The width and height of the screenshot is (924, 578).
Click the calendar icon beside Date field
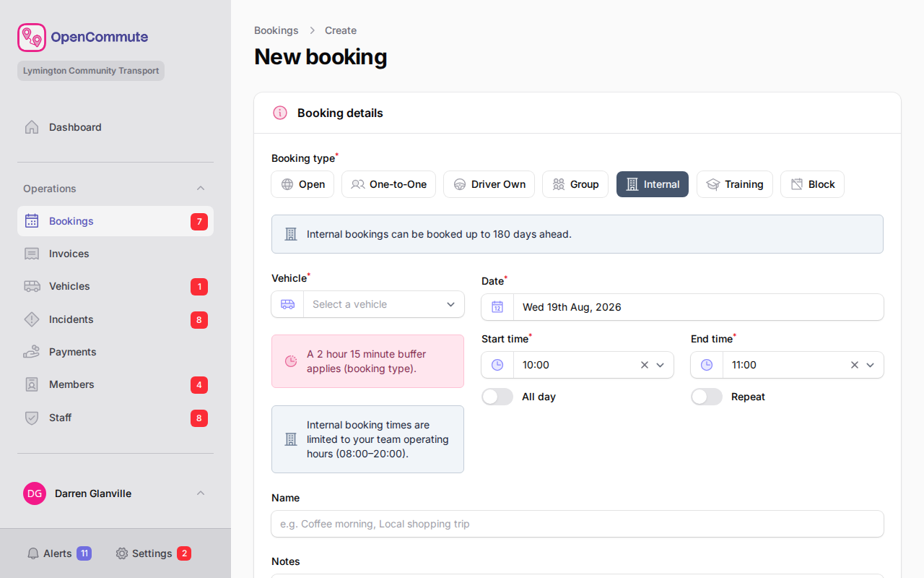[x=497, y=307]
